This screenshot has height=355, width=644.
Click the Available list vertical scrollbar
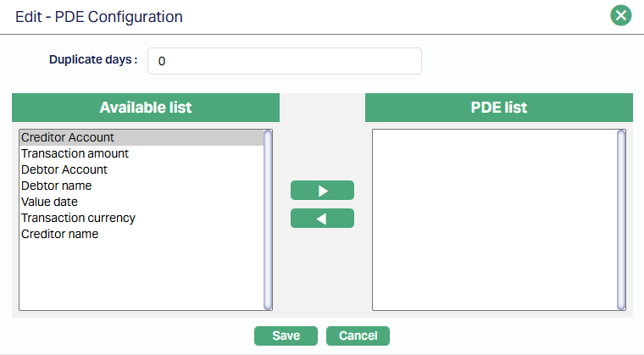pyautogui.click(x=268, y=219)
